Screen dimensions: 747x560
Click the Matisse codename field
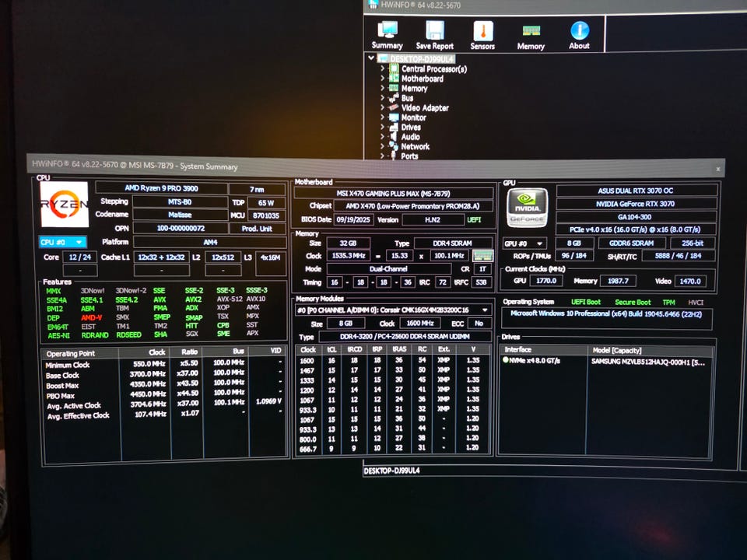coord(180,215)
